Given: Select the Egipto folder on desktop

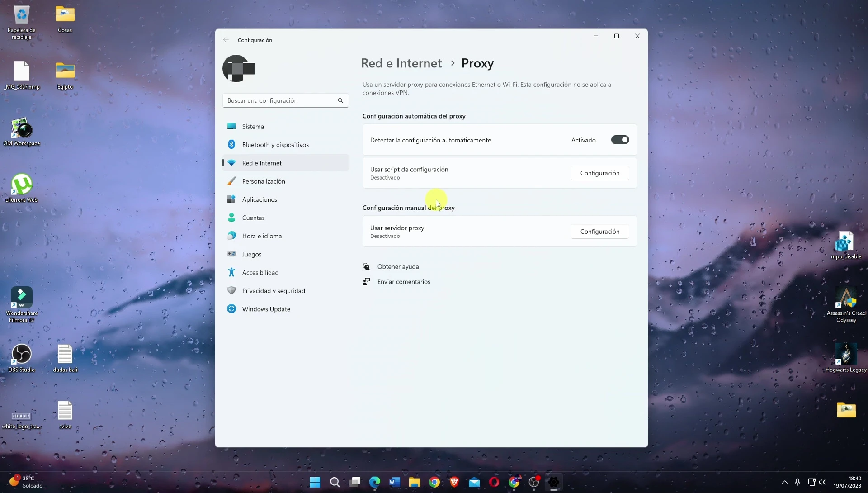Looking at the screenshot, I should pyautogui.click(x=65, y=76).
